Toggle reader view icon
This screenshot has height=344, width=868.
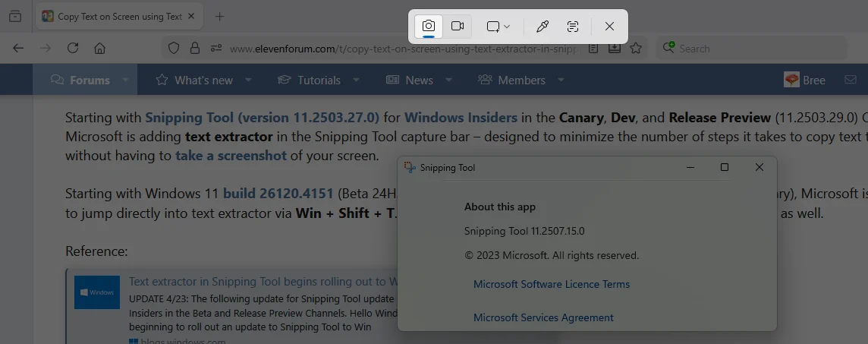pos(593,48)
